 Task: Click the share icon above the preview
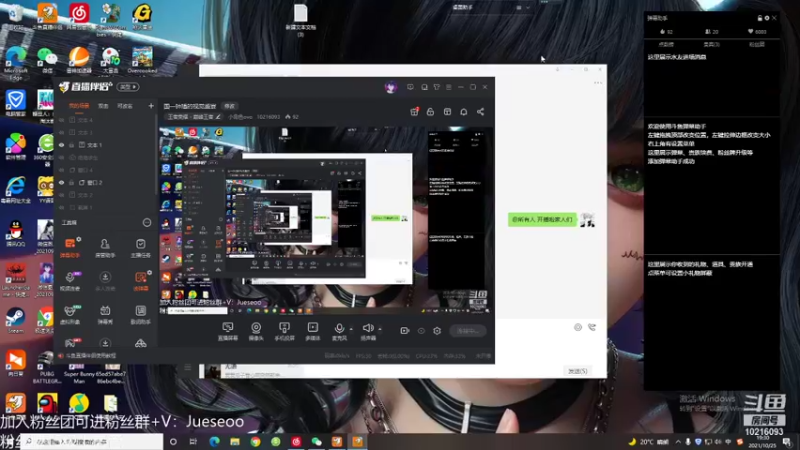481,112
